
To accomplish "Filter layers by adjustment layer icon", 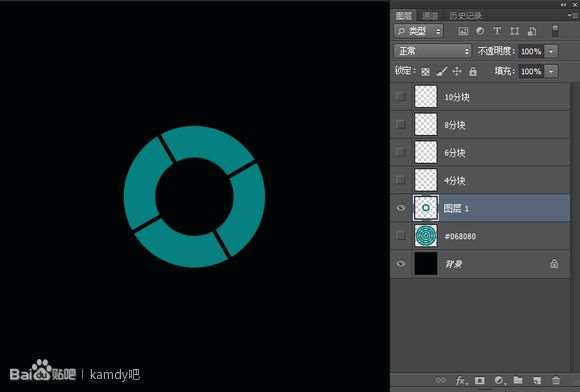I will pos(480,31).
